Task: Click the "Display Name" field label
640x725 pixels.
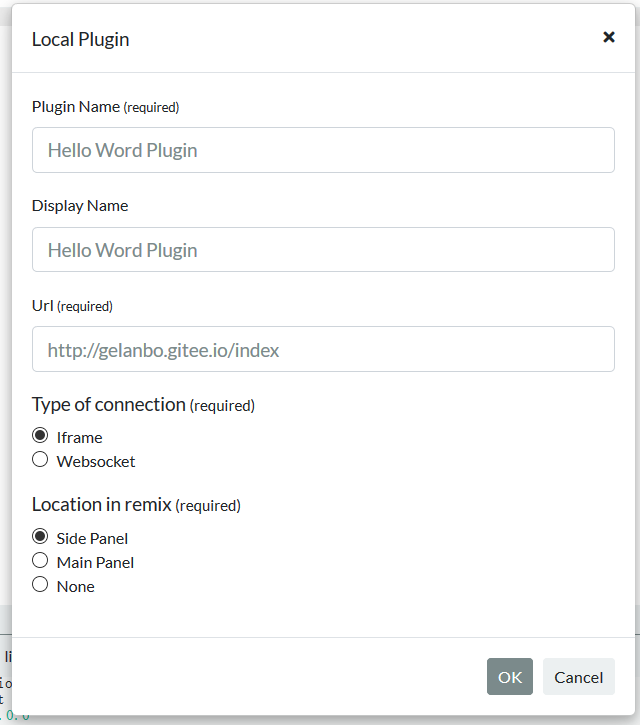Action: (80, 206)
